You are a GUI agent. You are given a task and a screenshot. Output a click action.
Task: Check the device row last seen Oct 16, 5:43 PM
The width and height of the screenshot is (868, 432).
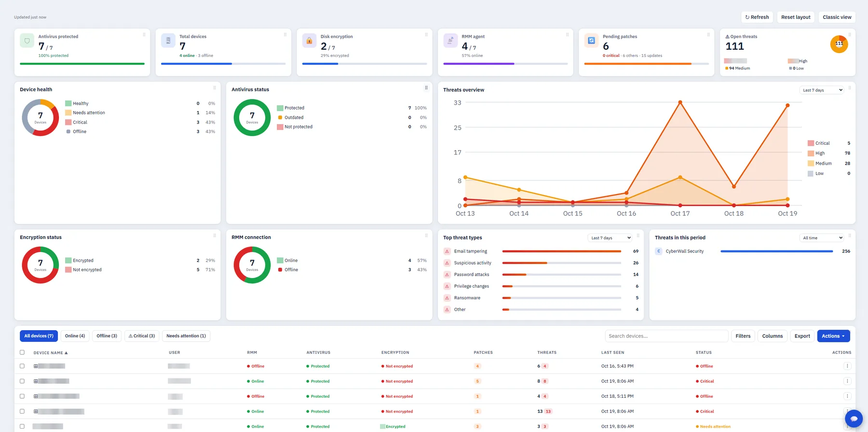pyautogui.click(x=22, y=366)
